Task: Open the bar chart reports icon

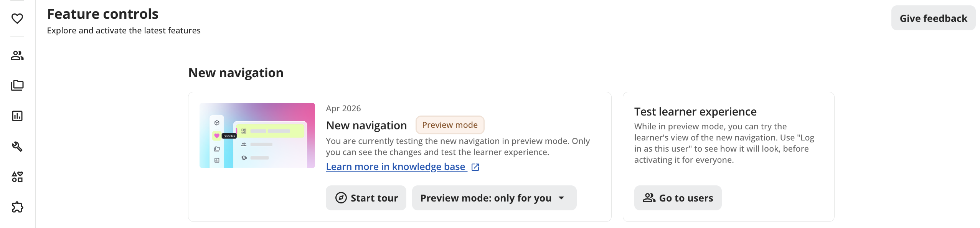Action: 17,116
